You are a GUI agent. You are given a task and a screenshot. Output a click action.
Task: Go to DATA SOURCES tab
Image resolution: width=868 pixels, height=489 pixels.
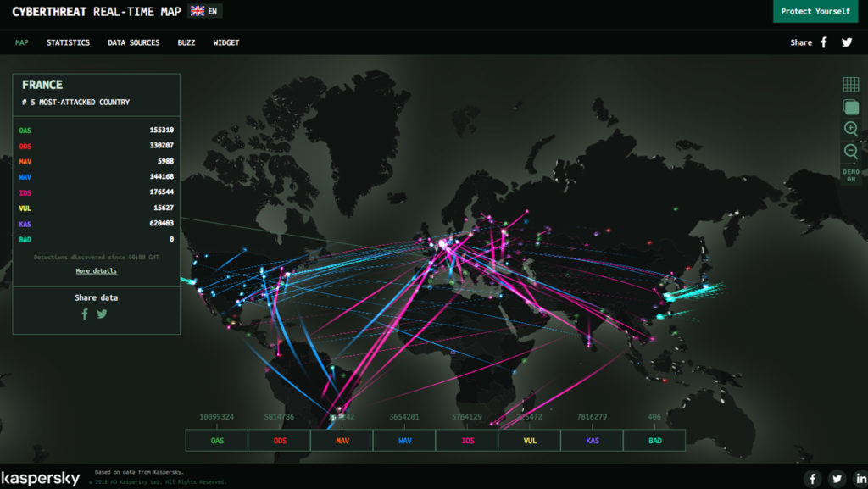point(133,42)
